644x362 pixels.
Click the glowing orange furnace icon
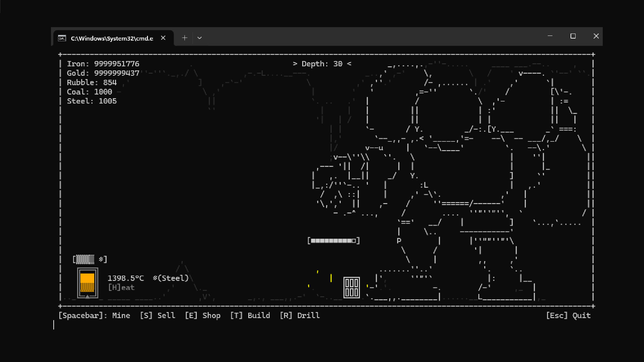pos(87,283)
